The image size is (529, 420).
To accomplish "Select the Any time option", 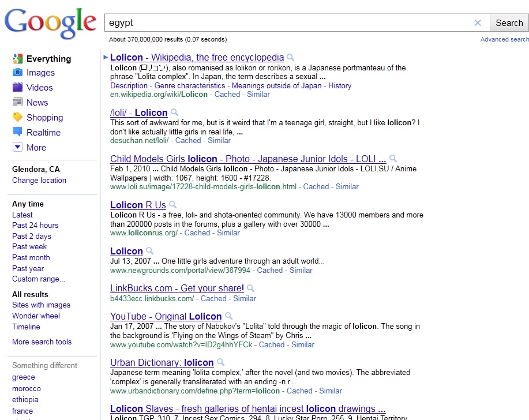I will pos(28,204).
